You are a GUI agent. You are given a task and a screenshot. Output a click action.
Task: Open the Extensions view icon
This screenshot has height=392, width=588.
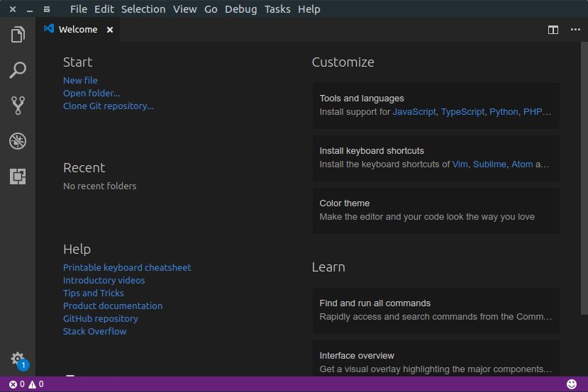pyautogui.click(x=18, y=176)
